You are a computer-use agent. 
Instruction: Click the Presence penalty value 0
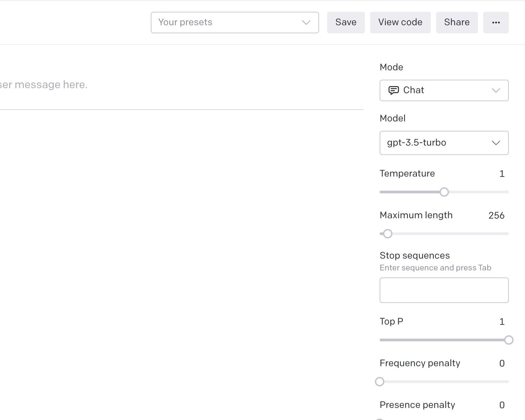tap(502, 405)
